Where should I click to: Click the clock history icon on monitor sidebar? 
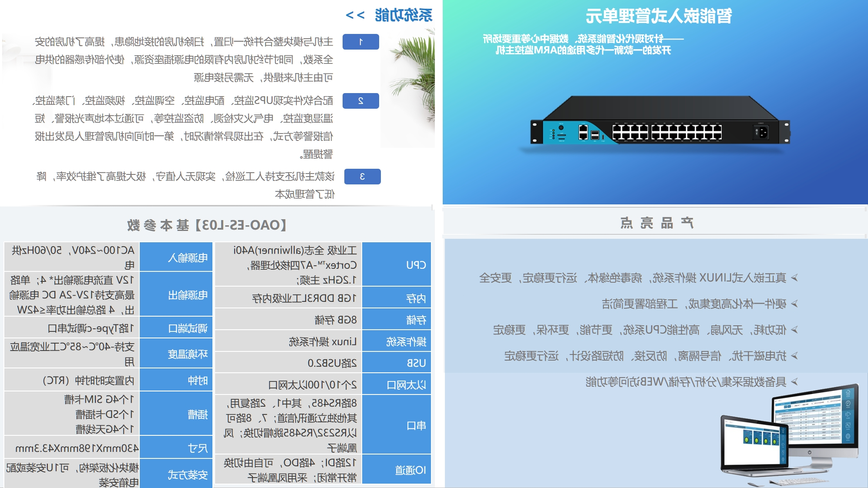(x=848, y=404)
